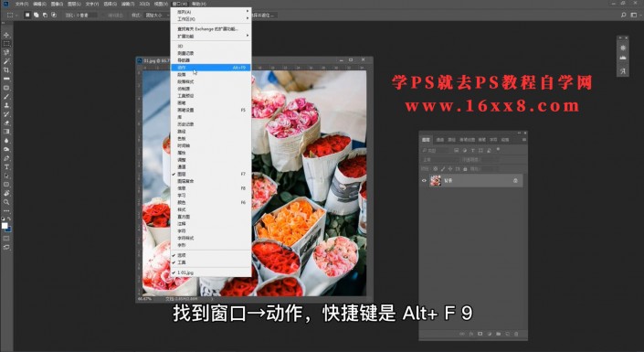The height and width of the screenshot is (352, 644).
Task: Toggle the checked 图层 F7 menu entry
Action: click(x=210, y=174)
